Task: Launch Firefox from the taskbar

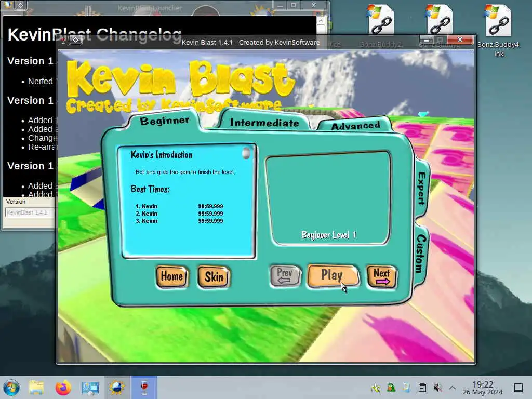Action: click(x=63, y=388)
